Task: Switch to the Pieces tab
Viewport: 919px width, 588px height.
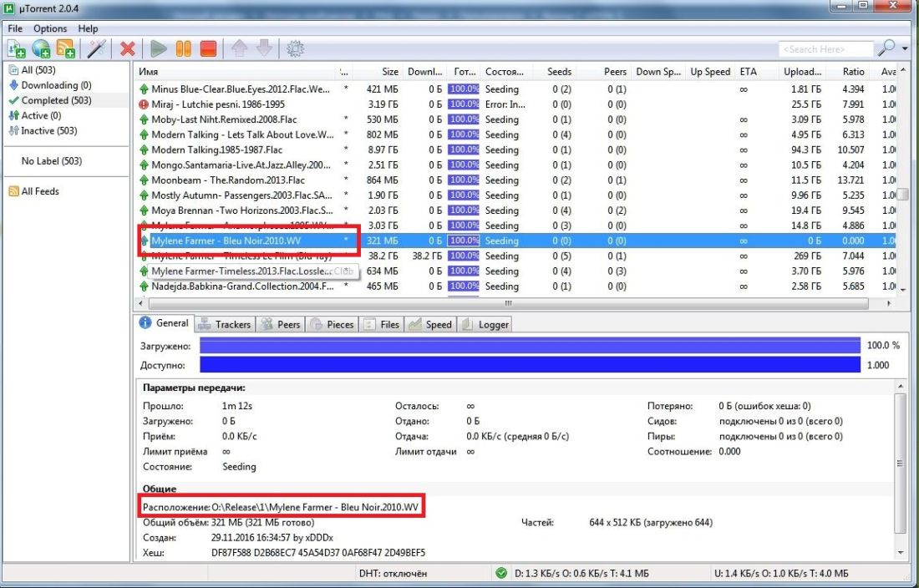Action: (x=333, y=324)
